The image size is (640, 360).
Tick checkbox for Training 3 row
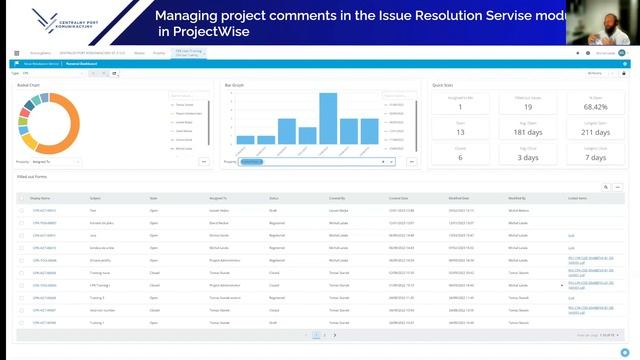click(22, 298)
